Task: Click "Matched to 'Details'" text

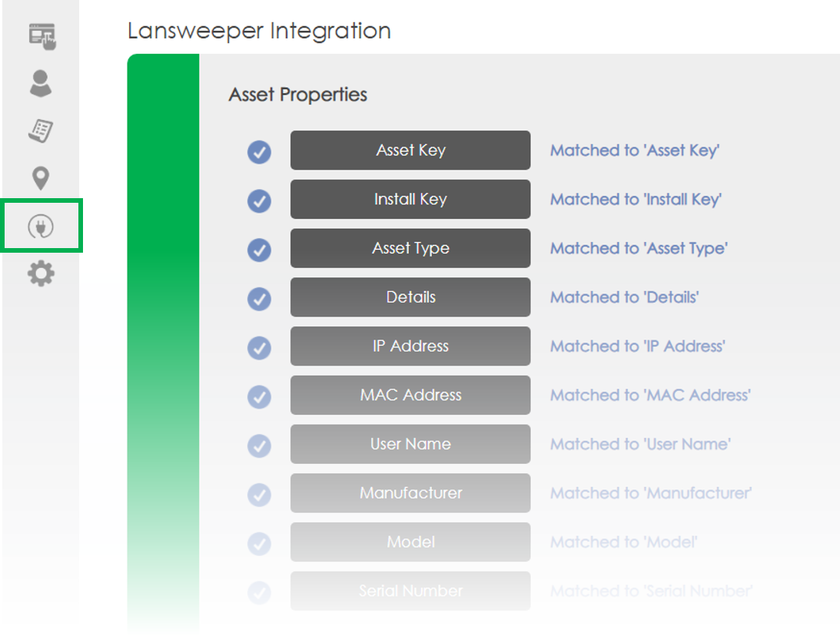Action: click(625, 297)
